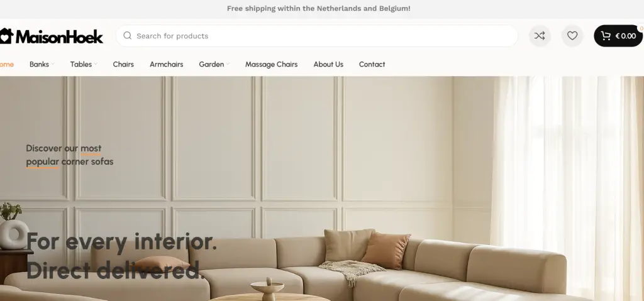The image size is (644, 301).
Task: Open the compare products shuffle icon
Action: click(539, 36)
